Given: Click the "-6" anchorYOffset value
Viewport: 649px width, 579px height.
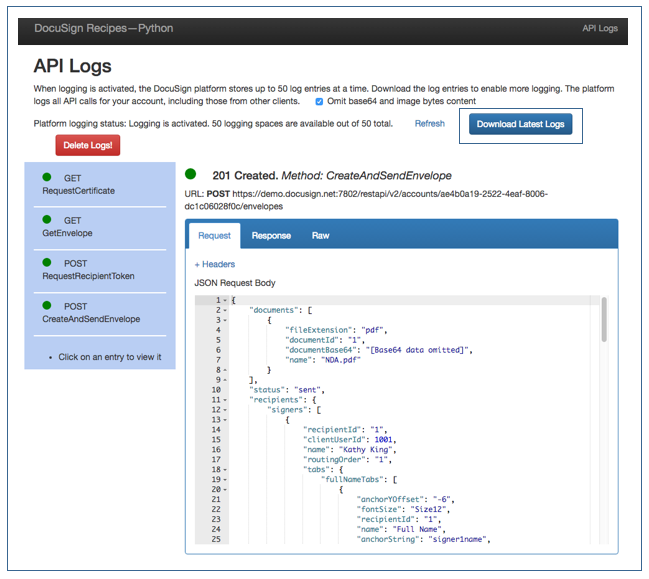Looking at the screenshot, I should pos(442,500).
